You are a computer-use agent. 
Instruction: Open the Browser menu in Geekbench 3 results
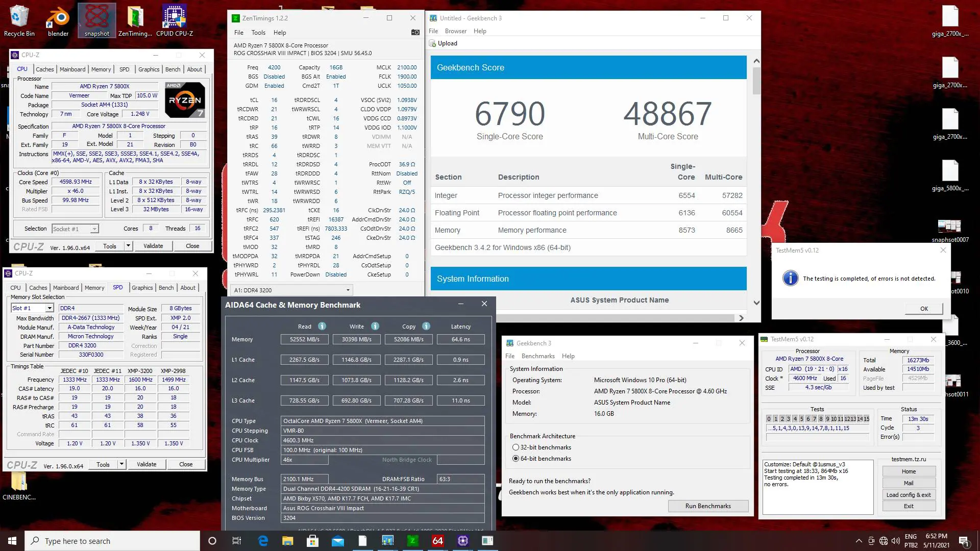(x=456, y=31)
